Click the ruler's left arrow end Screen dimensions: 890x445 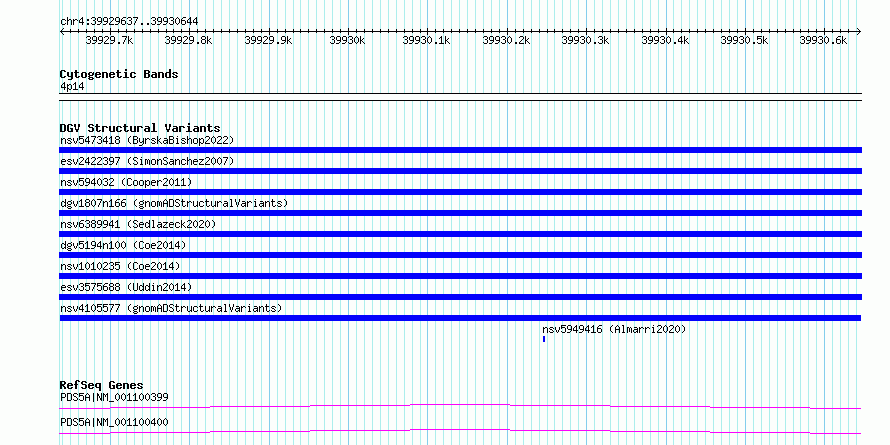pyautogui.click(x=62, y=31)
